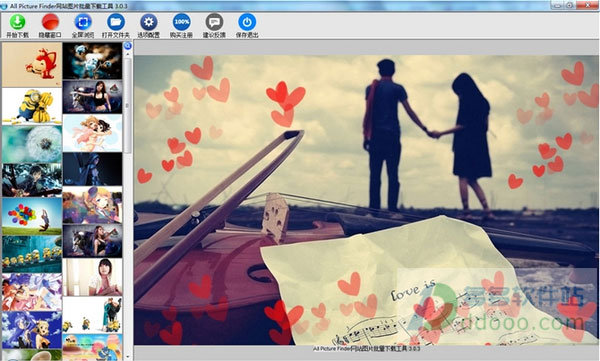This screenshot has height=361, width=600.
Task: Click the large couple preview image
Action: (x=366, y=199)
